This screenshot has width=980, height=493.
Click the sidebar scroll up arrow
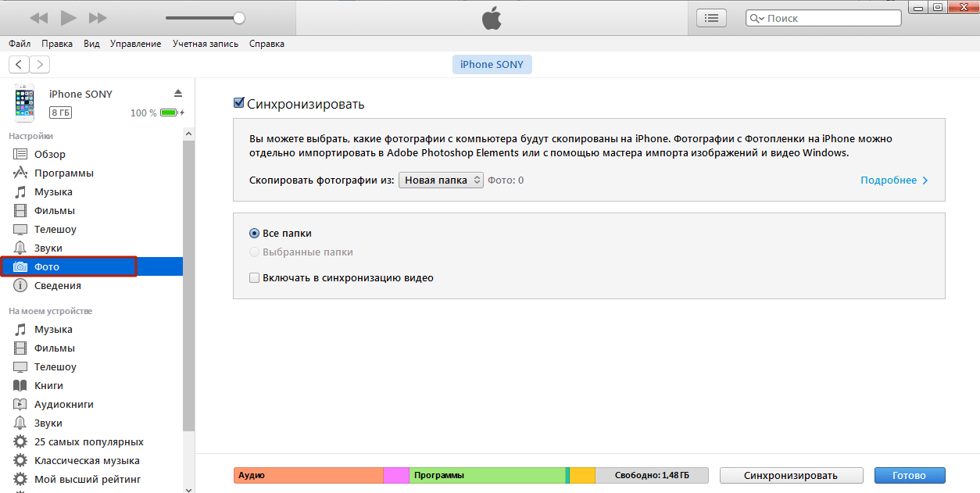tap(188, 134)
